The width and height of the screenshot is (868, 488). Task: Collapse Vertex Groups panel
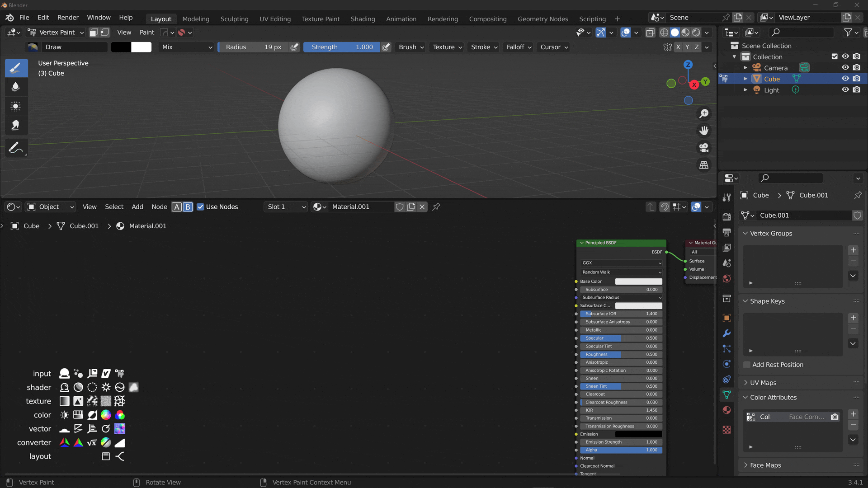(x=745, y=234)
